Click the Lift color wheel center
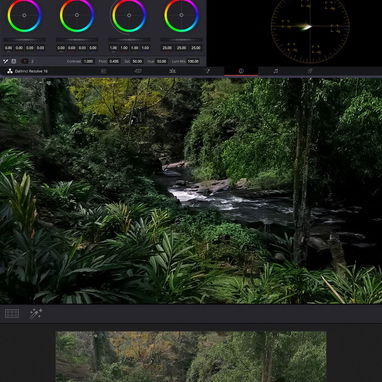The width and height of the screenshot is (382, 382). [x=24, y=15]
